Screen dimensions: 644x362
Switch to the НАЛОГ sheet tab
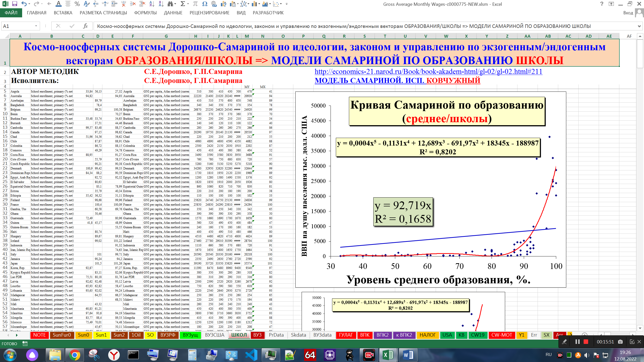click(427, 335)
